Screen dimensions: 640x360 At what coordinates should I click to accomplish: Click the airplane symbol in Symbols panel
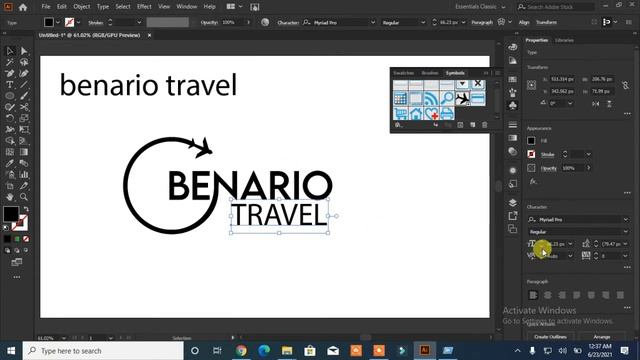pos(462,99)
